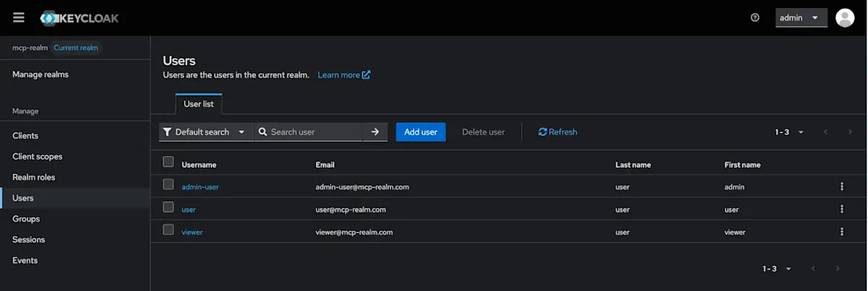Go to next page in top pagination

tap(851, 132)
